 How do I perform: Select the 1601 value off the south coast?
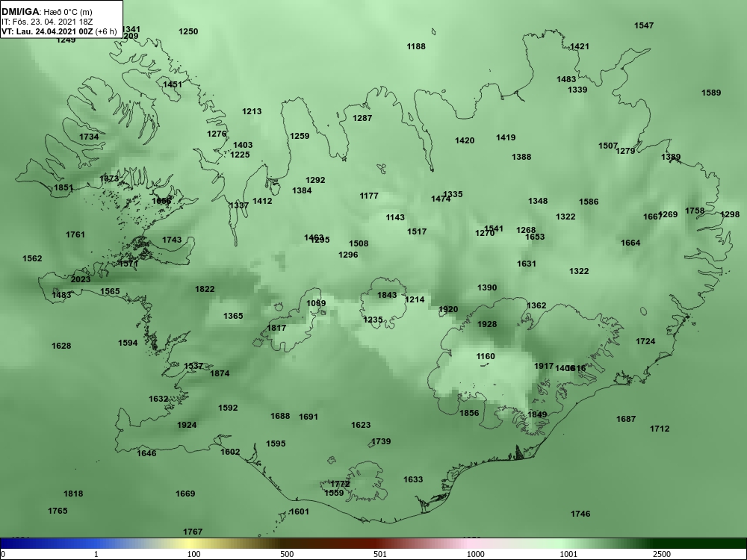pos(300,512)
